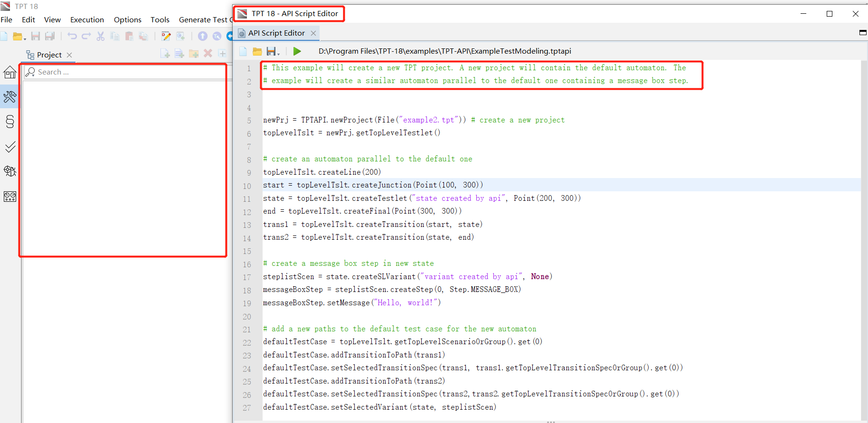Open the declaration editor pencil icon

click(x=166, y=36)
